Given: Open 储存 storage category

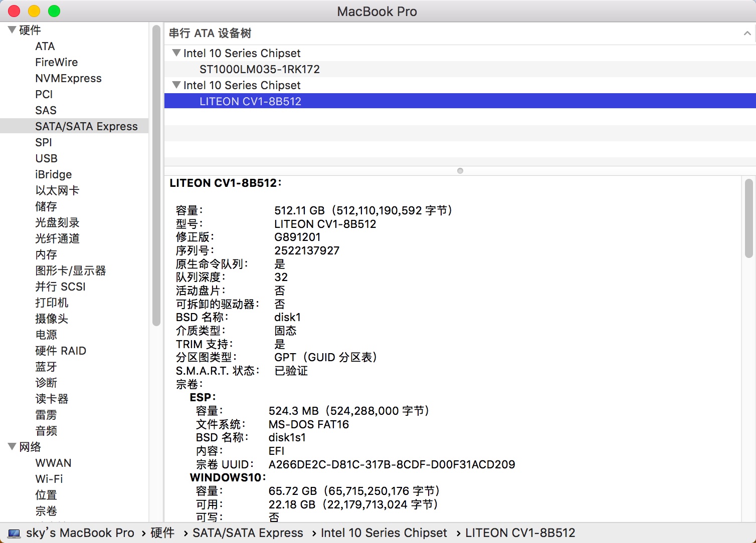Looking at the screenshot, I should coord(46,206).
